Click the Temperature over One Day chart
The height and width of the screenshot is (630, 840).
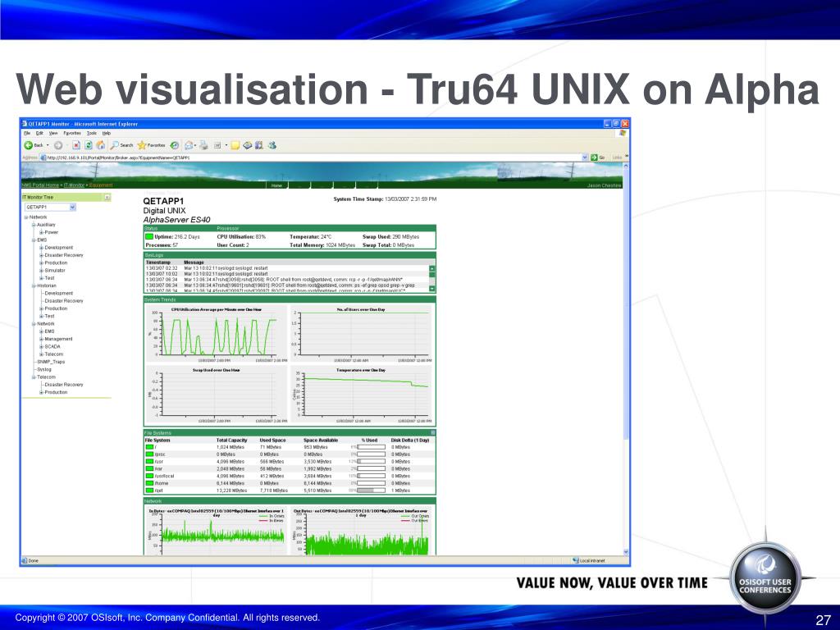pos(362,395)
